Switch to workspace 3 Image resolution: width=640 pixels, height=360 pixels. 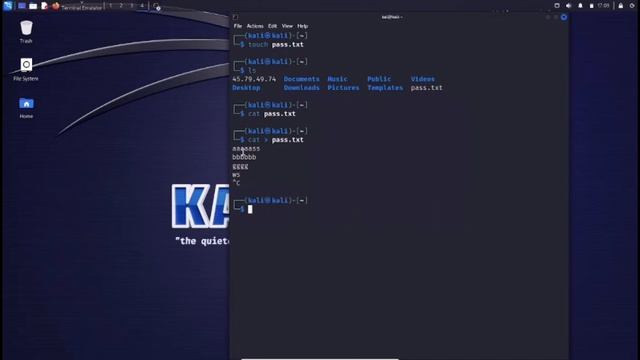[132, 6]
